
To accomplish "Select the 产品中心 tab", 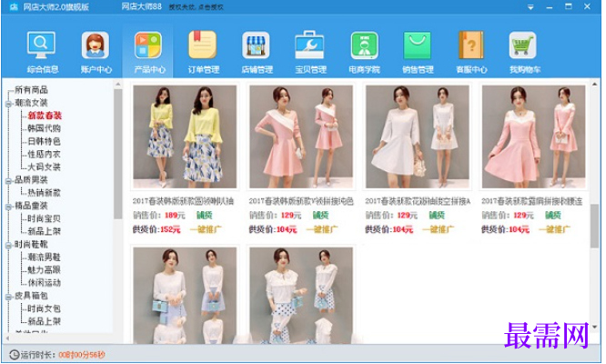I will (x=148, y=52).
